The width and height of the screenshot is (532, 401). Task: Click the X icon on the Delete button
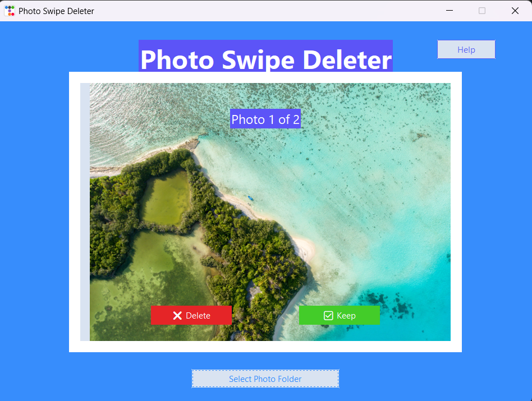(177, 316)
